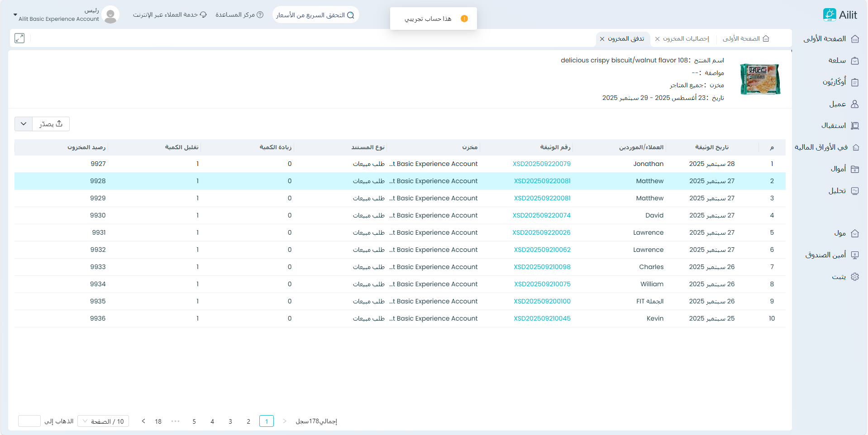The height and width of the screenshot is (435, 868).
Task: Open the أمين الصندوق cashier sidebar icon
Action: [x=854, y=255]
